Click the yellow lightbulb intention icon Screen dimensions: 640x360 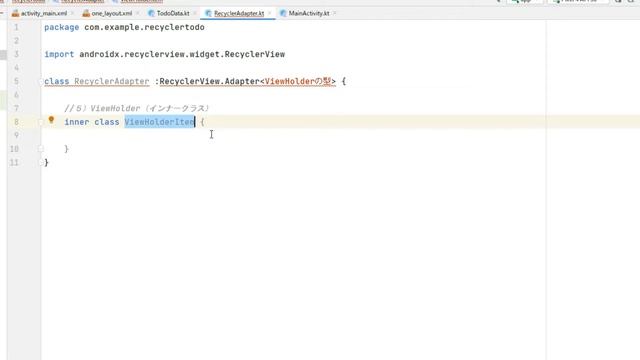click(51, 120)
